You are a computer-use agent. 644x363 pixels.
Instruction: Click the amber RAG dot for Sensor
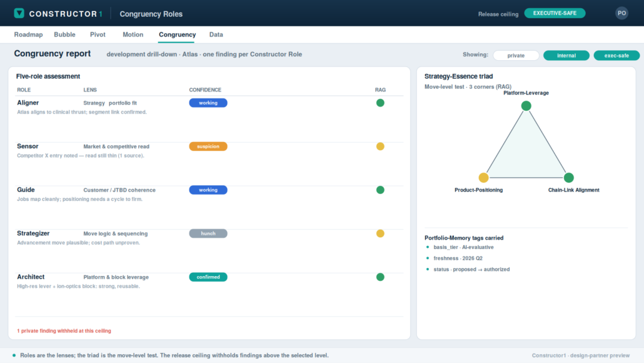pyautogui.click(x=380, y=146)
